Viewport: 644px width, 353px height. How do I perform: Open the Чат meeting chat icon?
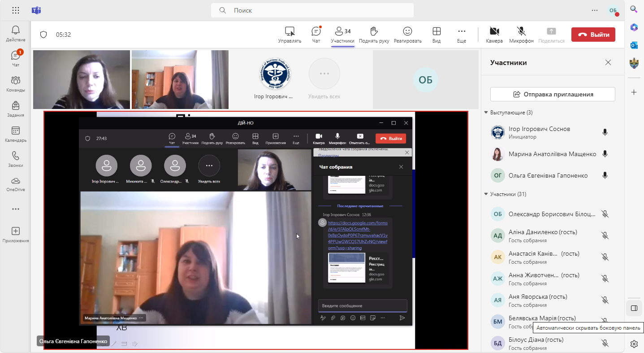click(x=316, y=34)
